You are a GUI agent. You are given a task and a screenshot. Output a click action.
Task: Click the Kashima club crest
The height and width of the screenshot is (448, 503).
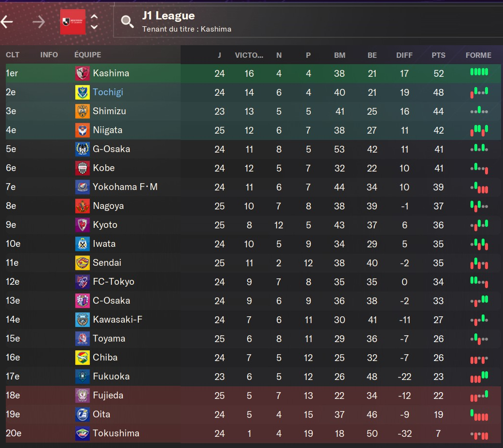point(82,73)
